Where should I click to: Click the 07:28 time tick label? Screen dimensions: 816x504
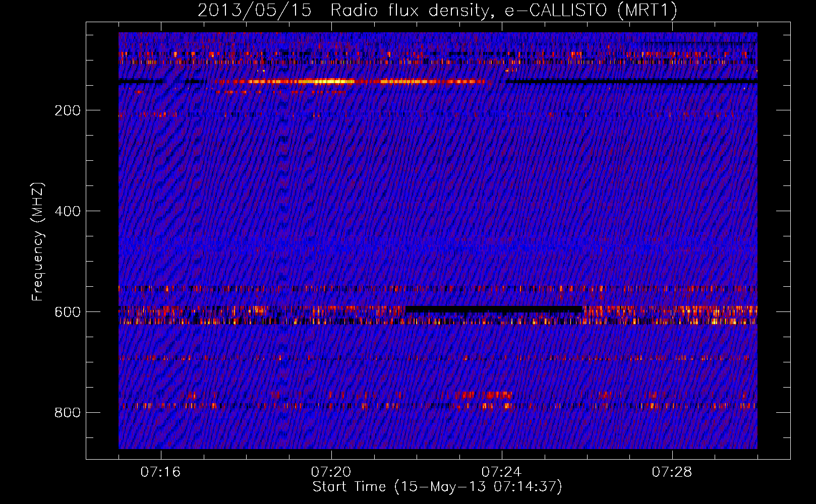point(672,472)
